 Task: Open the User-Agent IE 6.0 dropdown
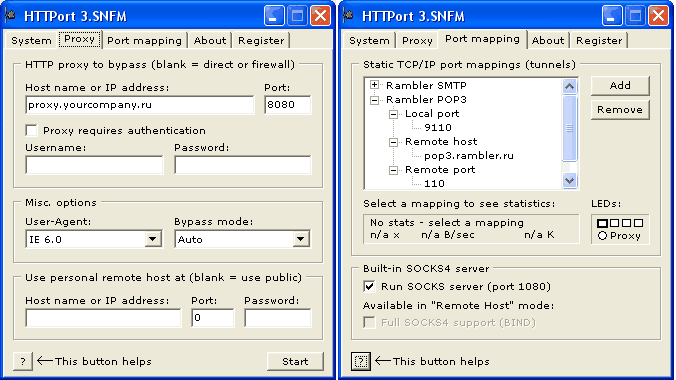click(x=153, y=239)
